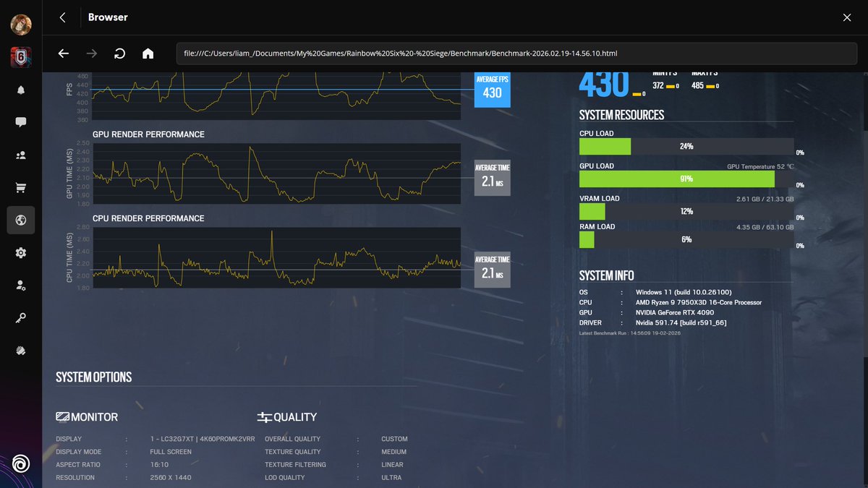
Task: Click the CPU render performance graph
Action: point(276,257)
